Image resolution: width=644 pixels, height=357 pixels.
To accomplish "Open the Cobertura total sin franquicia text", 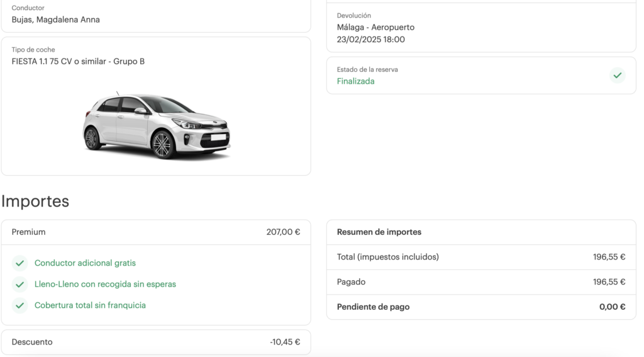I will tap(90, 305).
